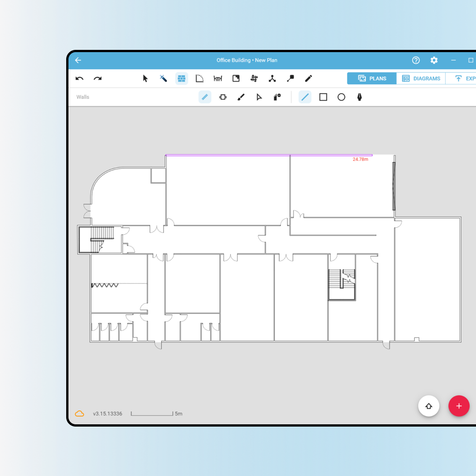Switch to the DIAGRAMS tab
The image size is (476, 476).
[x=421, y=78]
